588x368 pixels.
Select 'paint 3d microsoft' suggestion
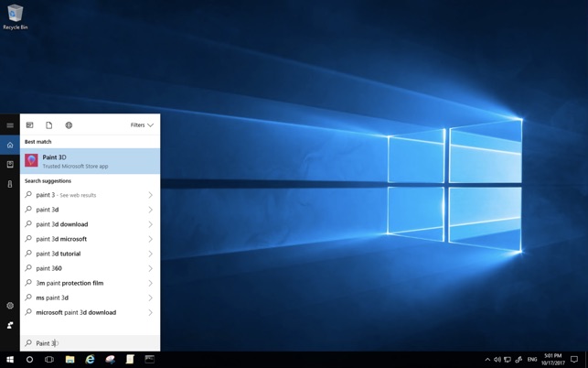61,239
